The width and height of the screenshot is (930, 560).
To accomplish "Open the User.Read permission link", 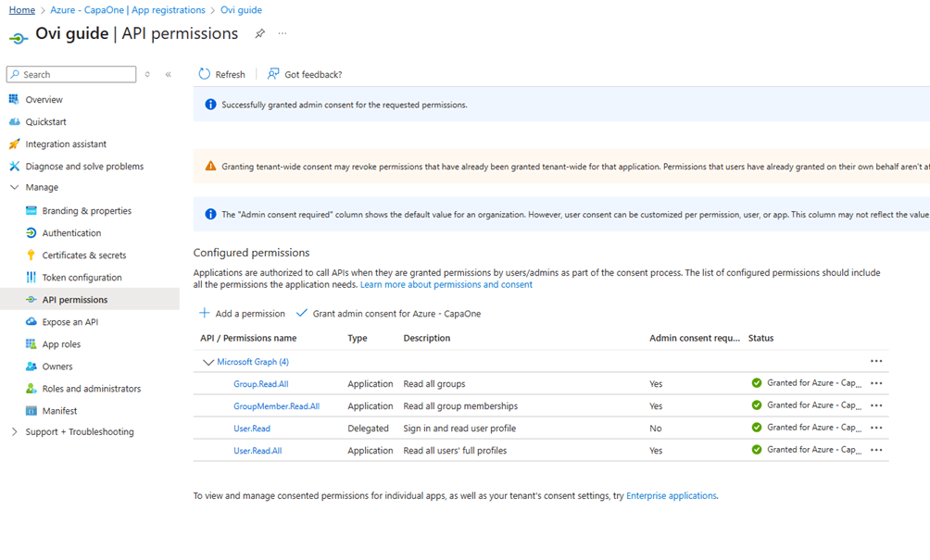I will [252, 429].
